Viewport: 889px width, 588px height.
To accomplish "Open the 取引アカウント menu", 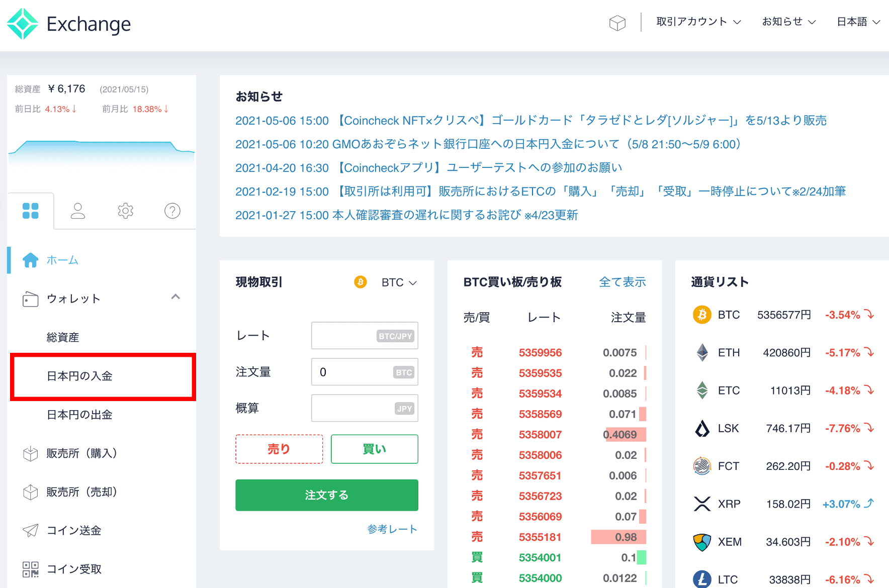I will [698, 22].
